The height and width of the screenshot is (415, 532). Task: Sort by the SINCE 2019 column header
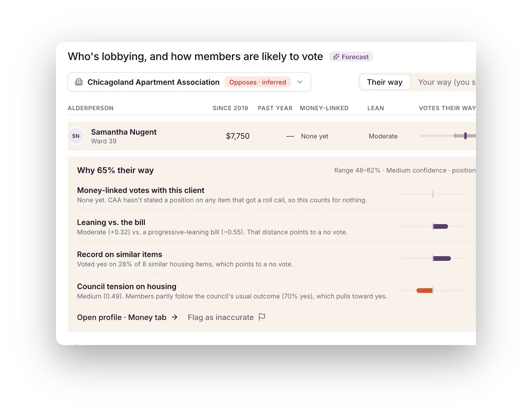coord(230,108)
